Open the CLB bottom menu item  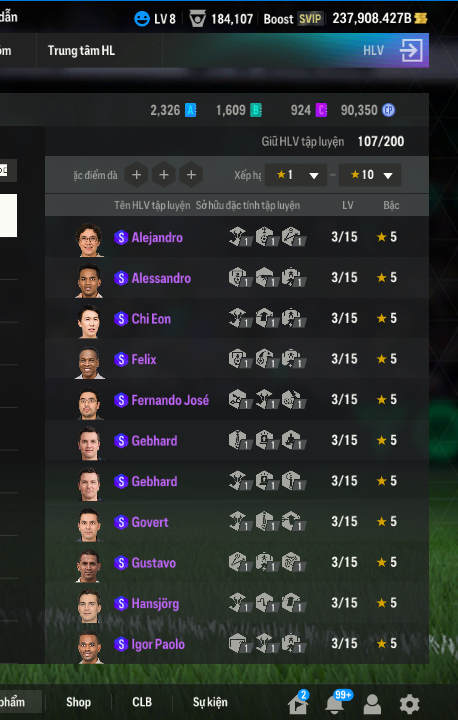pos(142,702)
